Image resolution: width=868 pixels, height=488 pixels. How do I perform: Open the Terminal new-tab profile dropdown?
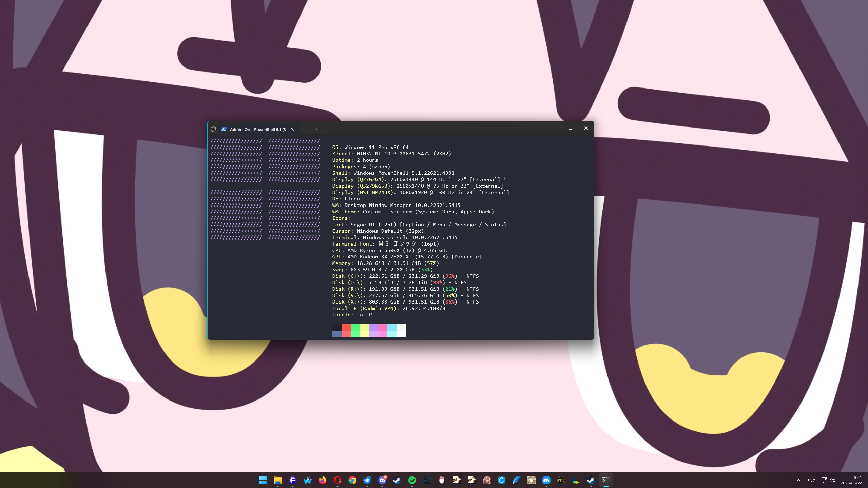pos(317,129)
